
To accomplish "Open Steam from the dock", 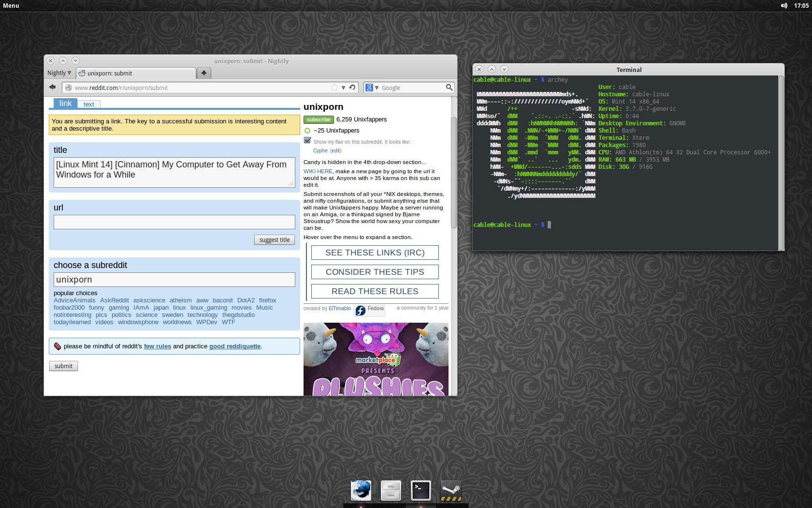I will point(451,491).
